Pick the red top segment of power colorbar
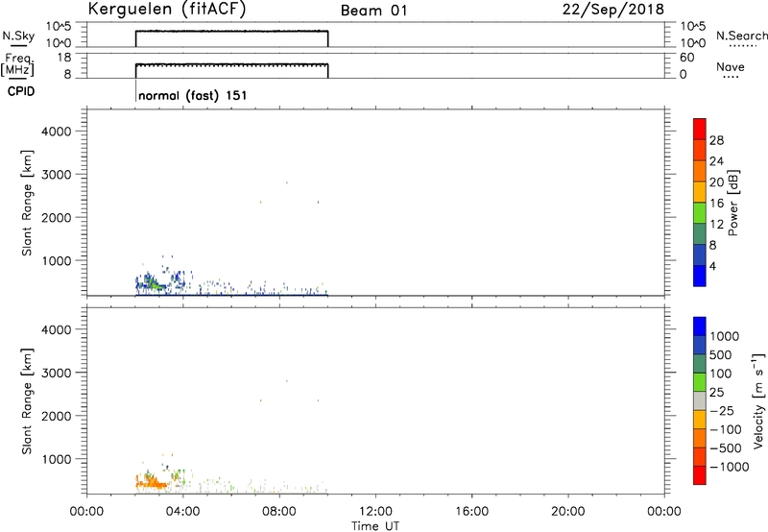 pos(700,129)
